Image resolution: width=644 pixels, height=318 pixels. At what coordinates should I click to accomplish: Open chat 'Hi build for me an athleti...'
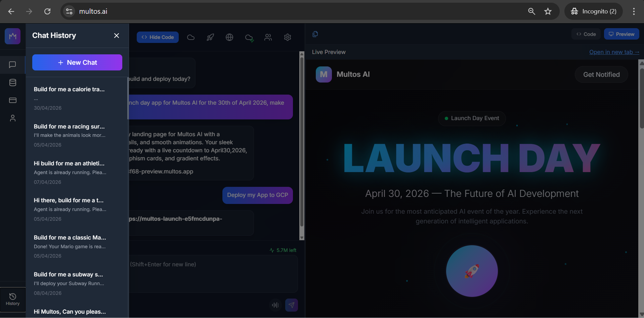77,172
